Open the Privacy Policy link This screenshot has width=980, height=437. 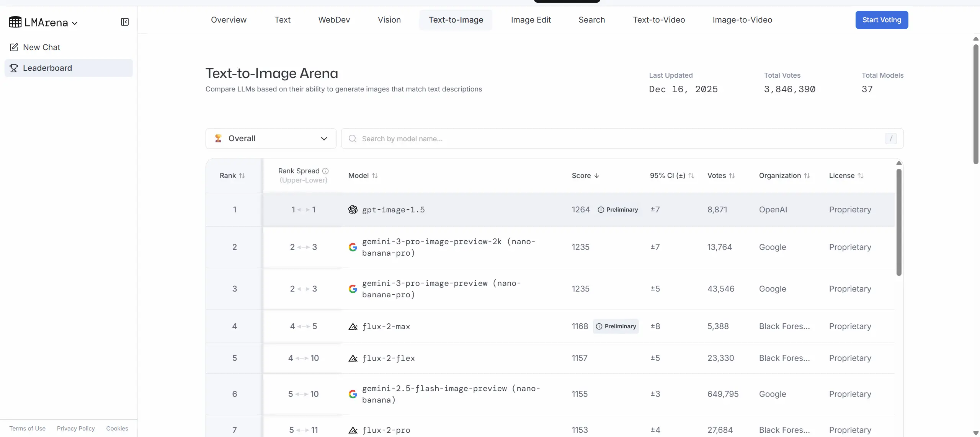click(76, 429)
